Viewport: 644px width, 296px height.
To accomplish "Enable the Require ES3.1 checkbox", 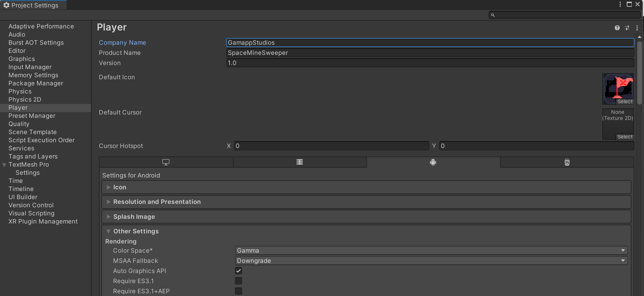I will (x=239, y=281).
